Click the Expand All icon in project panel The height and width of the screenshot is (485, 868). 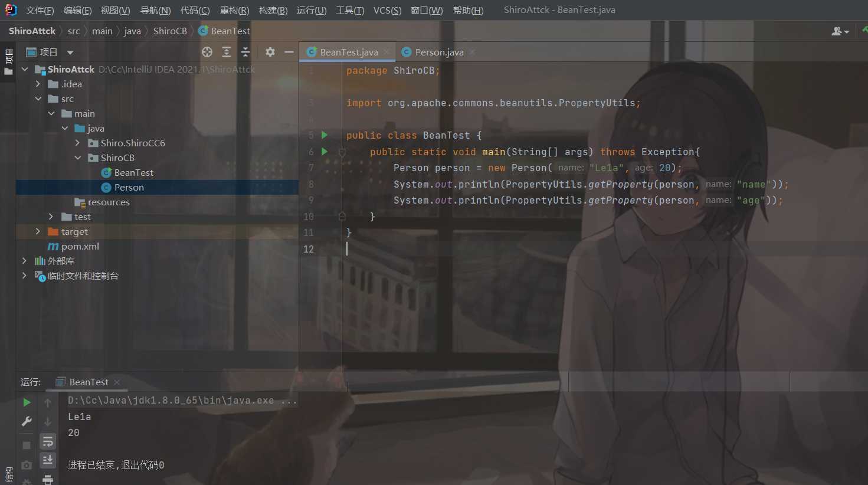[226, 52]
